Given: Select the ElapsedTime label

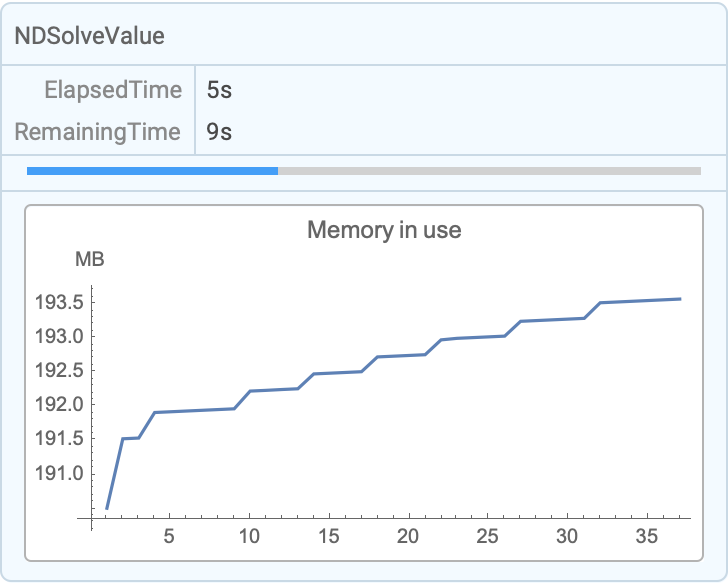Looking at the screenshot, I should 113,90.
